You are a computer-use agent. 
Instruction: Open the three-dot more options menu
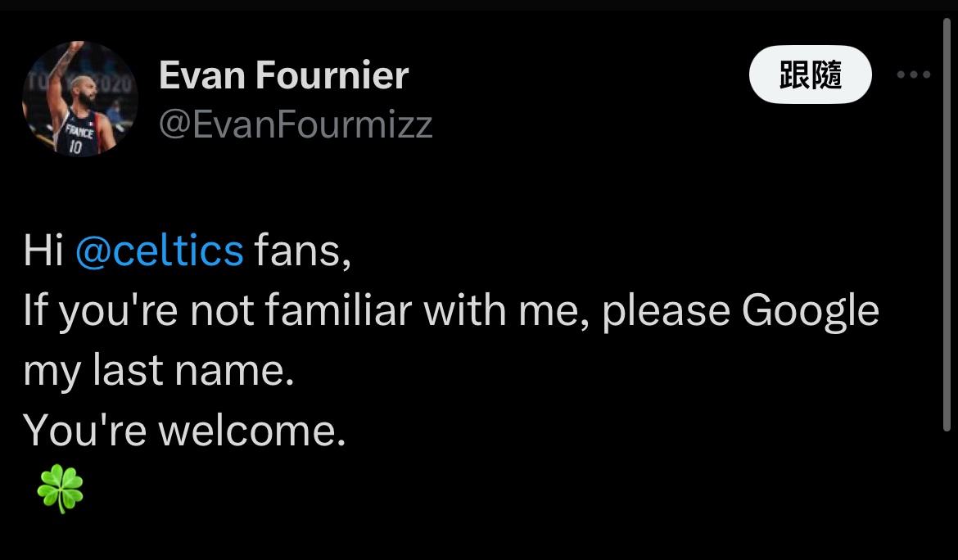pyautogui.click(x=913, y=75)
